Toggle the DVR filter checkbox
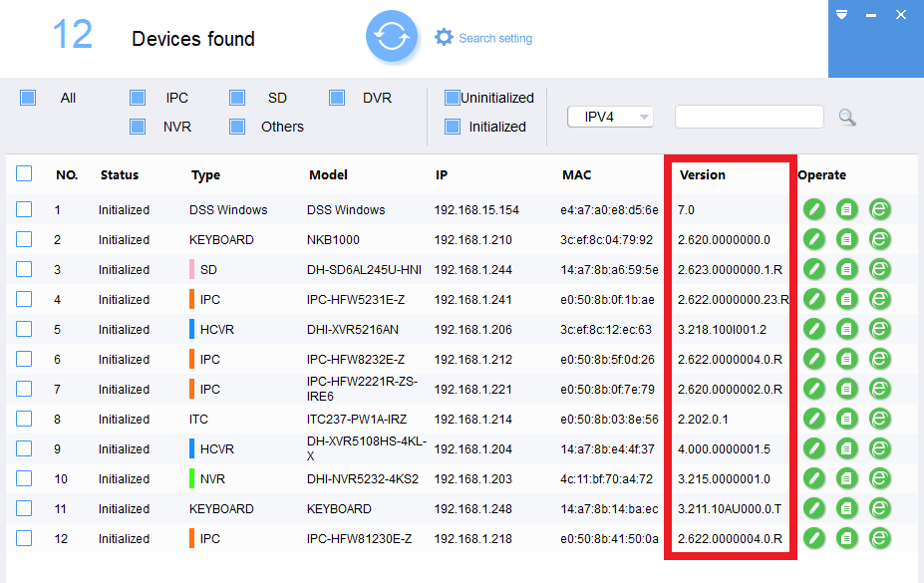The width and height of the screenshot is (924, 583). (337, 98)
